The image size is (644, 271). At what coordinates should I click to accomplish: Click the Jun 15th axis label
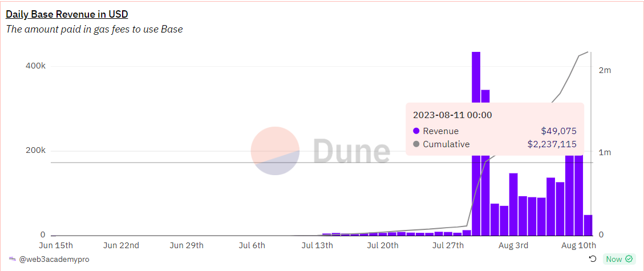56,245
